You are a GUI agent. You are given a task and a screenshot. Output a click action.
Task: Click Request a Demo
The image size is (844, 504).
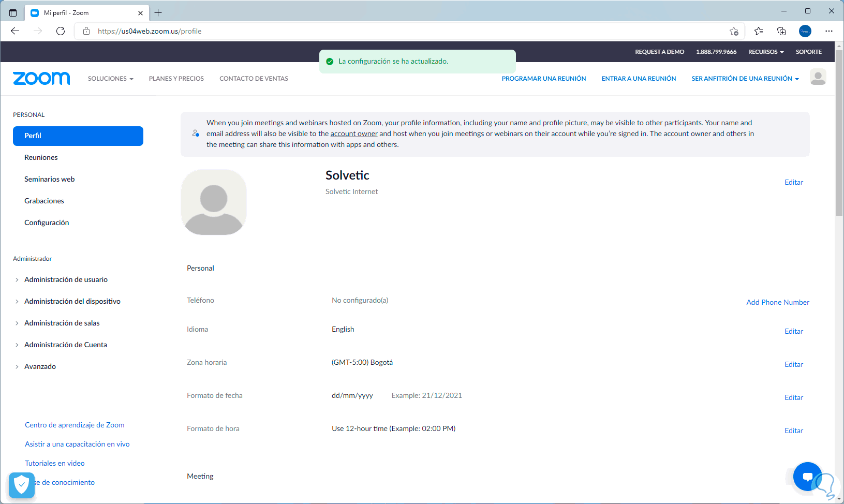pos(660,52)
